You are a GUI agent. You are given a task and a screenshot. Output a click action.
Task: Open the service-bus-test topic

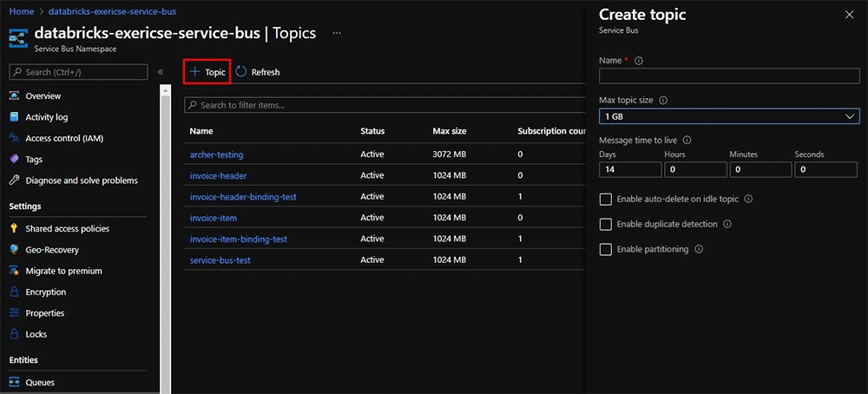point(220,259)
